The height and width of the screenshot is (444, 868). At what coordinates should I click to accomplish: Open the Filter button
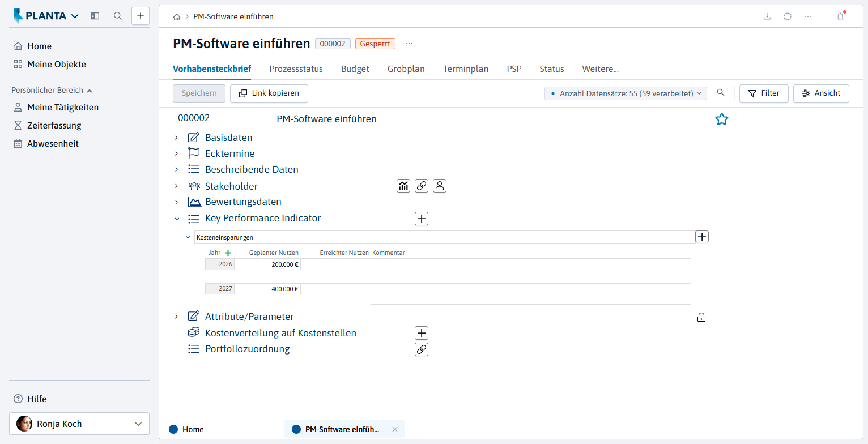[x=764, y=93]
